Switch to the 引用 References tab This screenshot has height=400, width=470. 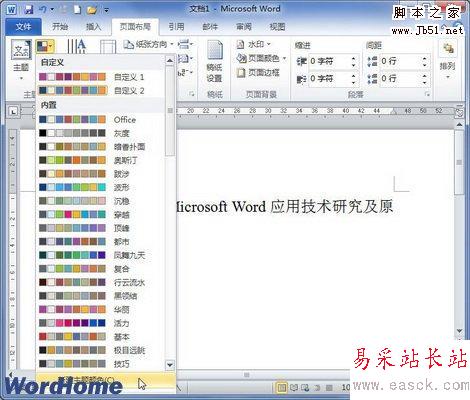coord(176,27)
